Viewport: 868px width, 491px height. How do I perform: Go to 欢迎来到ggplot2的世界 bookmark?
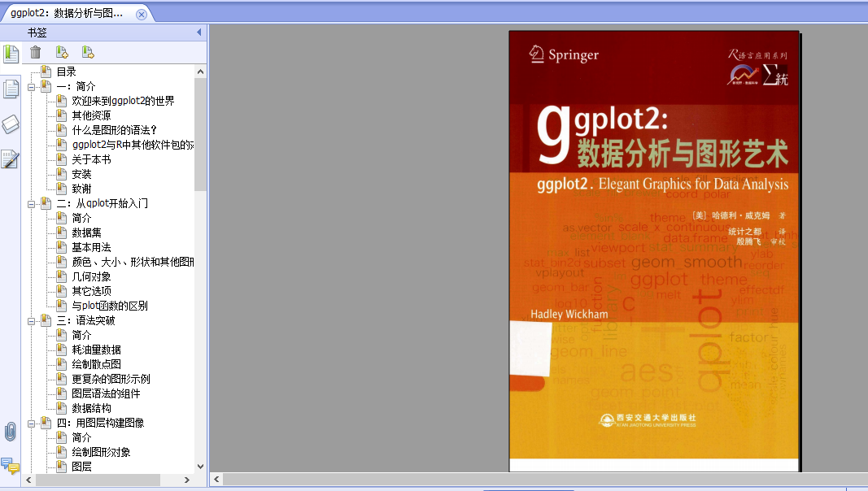tap(123, 101)
